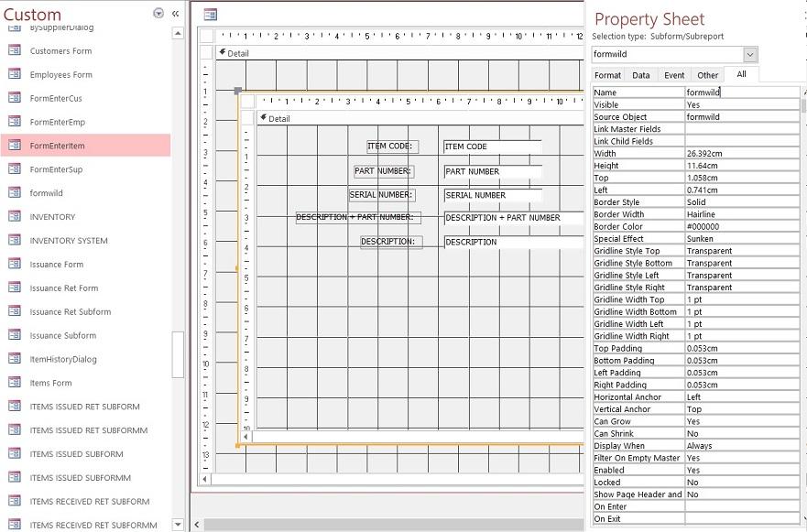Click the form icon beside formwild in navigation
807x532 pixels.
pyautogui.click(x=15, y=192)
